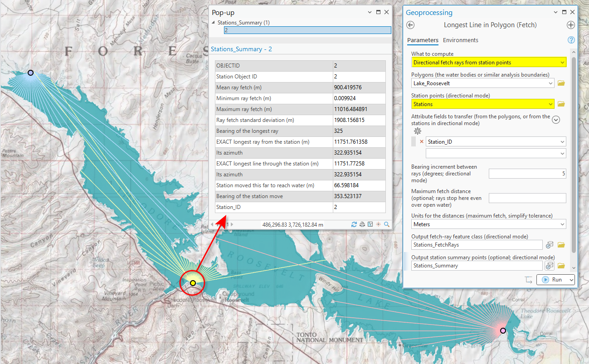The height and width of the screenshot is (364, 589).
Task: Go to previous pop-up feature
Action: [212, 224]
